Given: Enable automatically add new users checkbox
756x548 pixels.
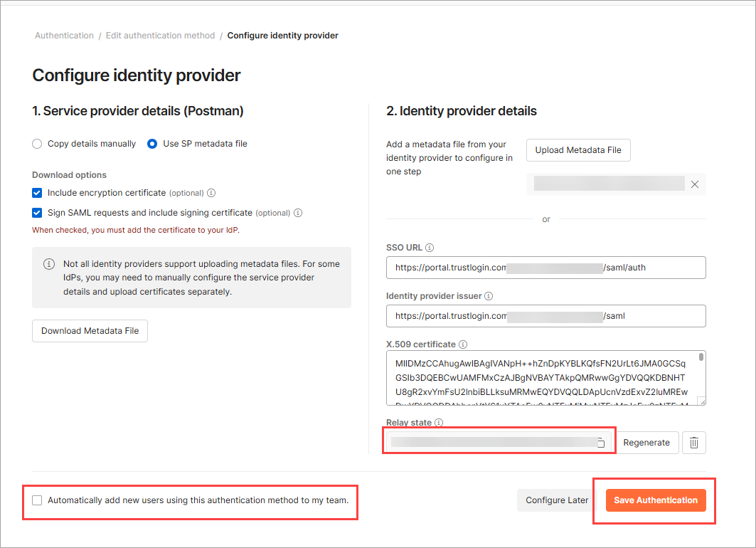Looking at the screenshot, I should pos(37,500).
